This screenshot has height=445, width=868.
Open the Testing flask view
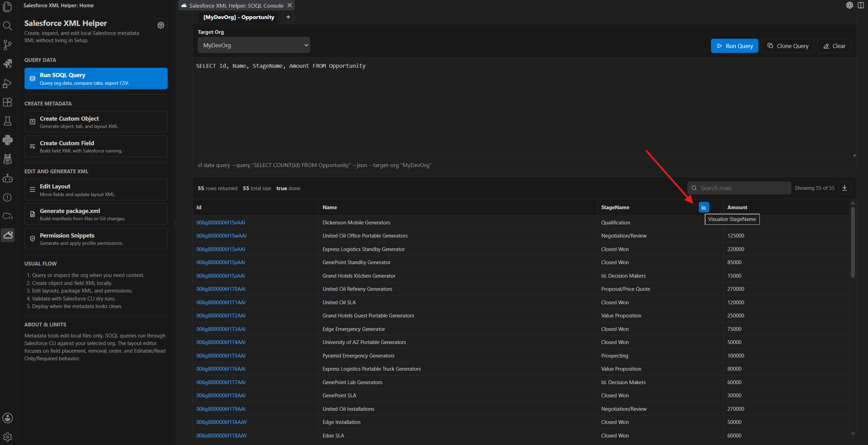click(x=7, y=121)
